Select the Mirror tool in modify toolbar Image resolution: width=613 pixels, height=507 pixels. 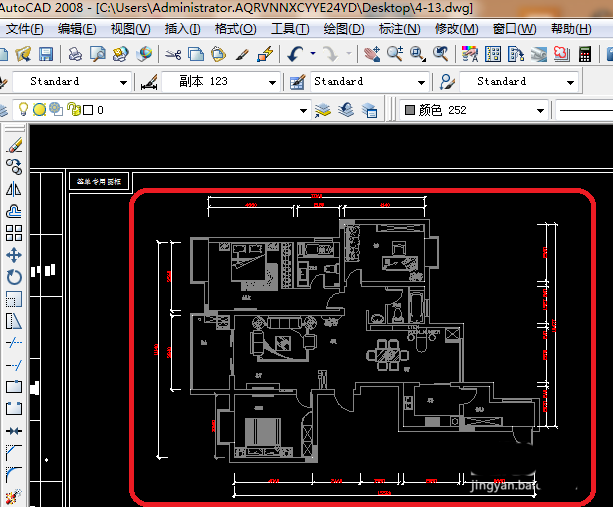point(14,189)
